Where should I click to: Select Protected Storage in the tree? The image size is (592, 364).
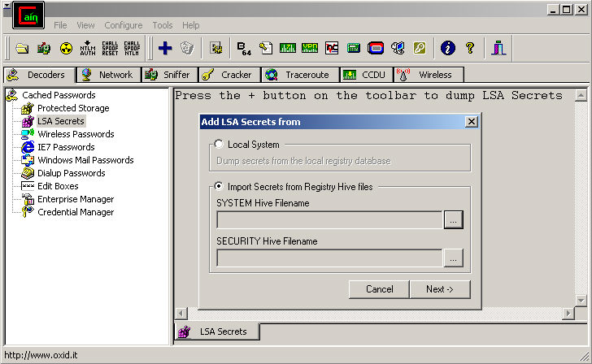click(x=73, y=108)
